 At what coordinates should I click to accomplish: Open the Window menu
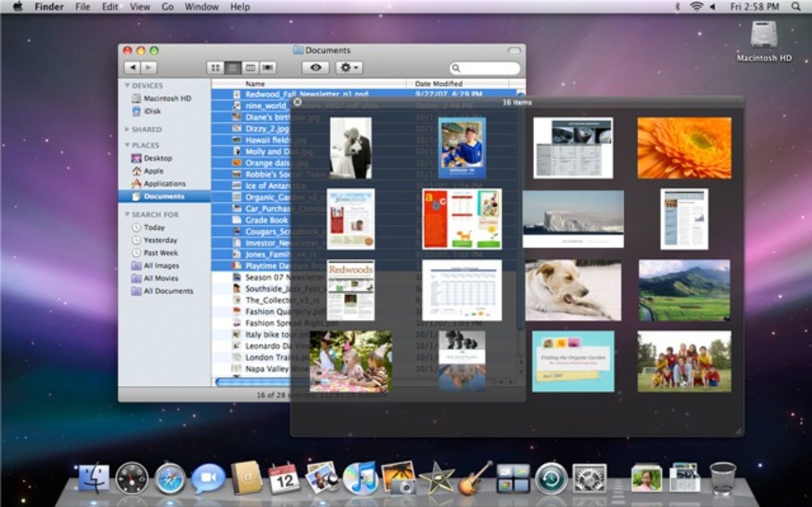[202, 7]
